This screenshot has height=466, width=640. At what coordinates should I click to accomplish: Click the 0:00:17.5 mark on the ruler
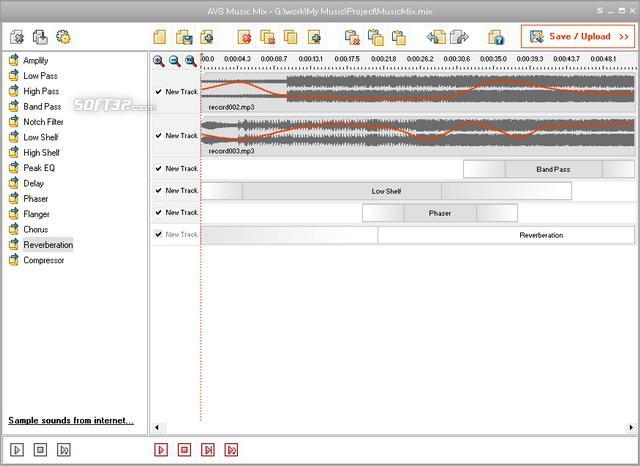click(x=347, y=59)
